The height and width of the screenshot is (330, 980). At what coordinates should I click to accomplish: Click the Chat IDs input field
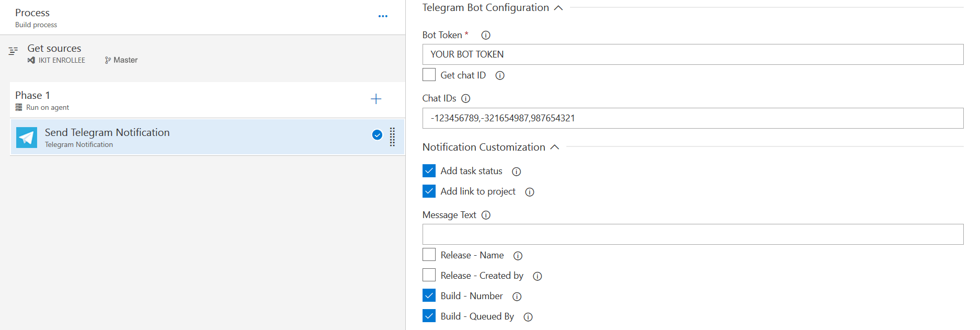(692, 118)
